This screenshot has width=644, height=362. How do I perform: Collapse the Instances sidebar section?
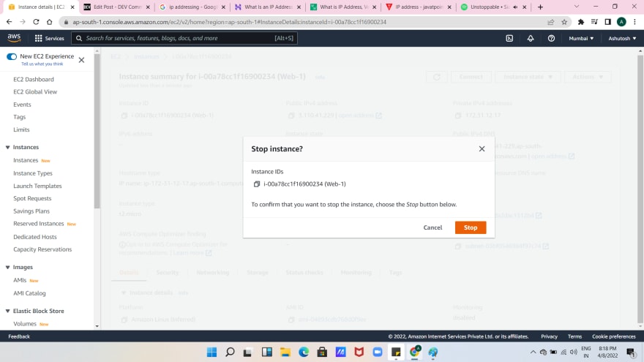(x=7, y=147)
